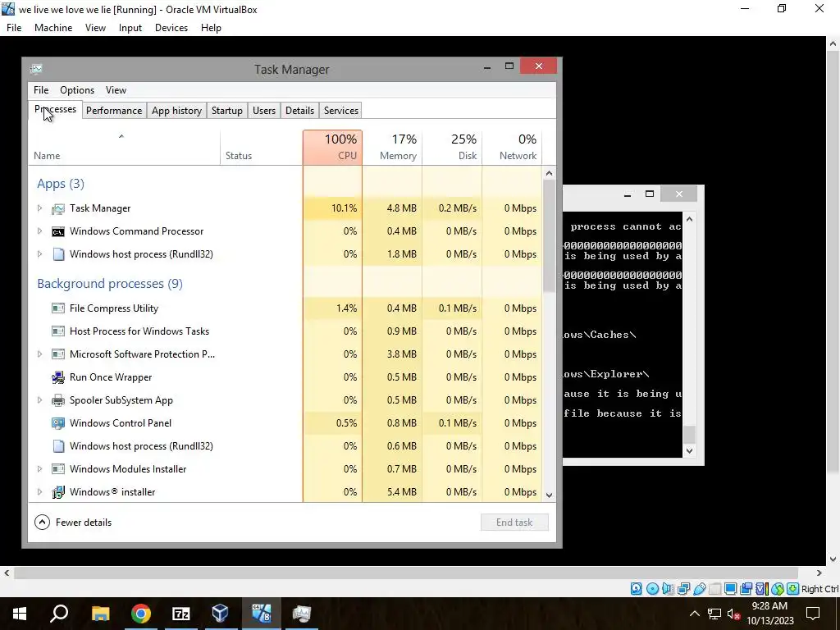Select Host Process for Windows Tasks row
The width and height of the screenshot is (840, 630).
pyautogui.click(x=285, y=331)
